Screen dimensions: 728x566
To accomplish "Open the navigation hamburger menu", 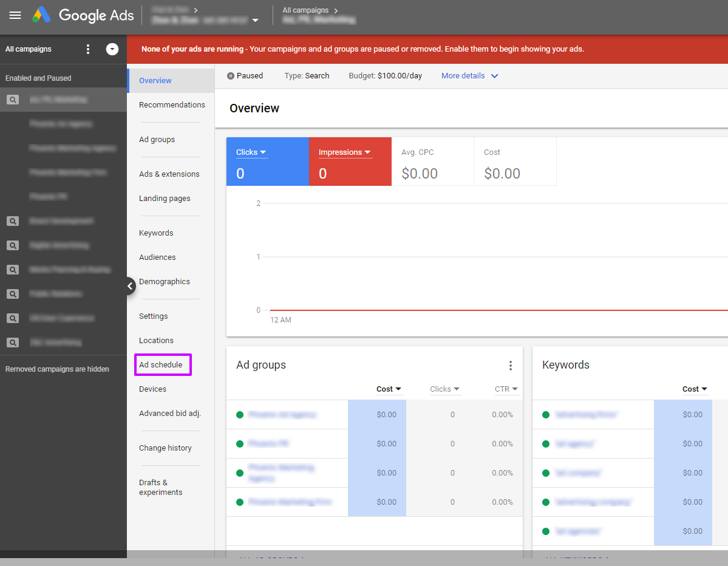I will click(15, 16).
